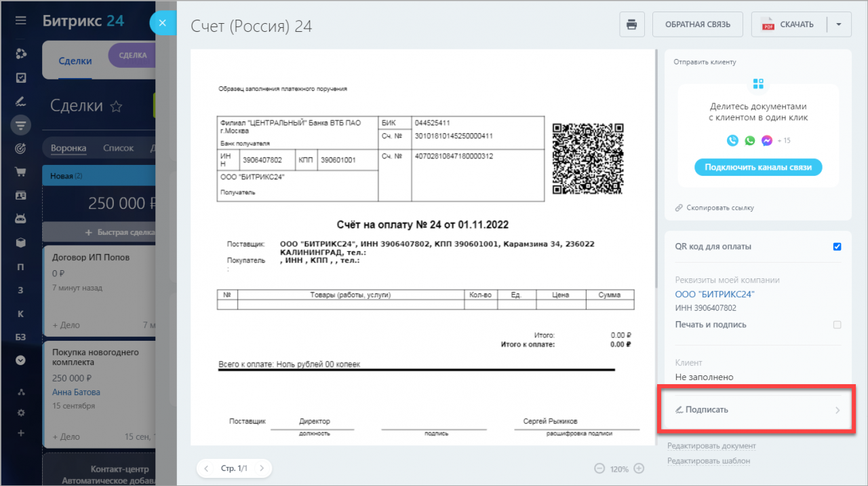Screen dimensions: 868x486
Task: Click the Редактировать документ link
Action: [x=711, y=446]
